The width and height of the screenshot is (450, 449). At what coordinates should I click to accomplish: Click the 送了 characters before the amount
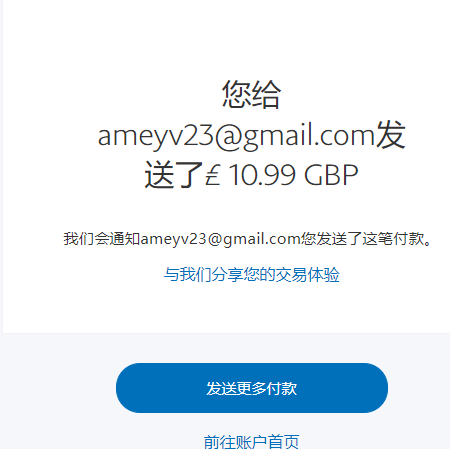(174, 174)
